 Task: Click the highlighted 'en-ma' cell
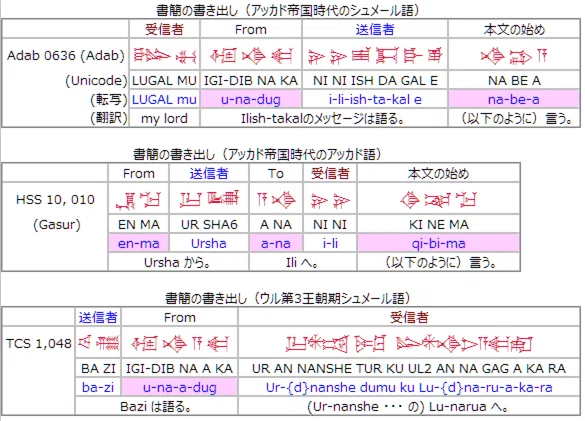tap(138, 243)
